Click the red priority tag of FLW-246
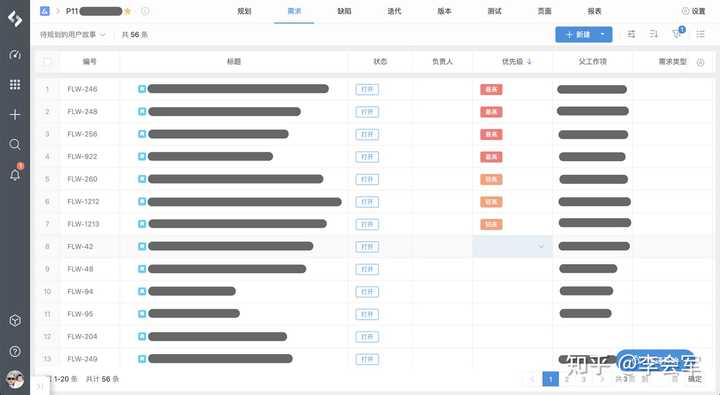720x395 pixels. tap(491, 89)
